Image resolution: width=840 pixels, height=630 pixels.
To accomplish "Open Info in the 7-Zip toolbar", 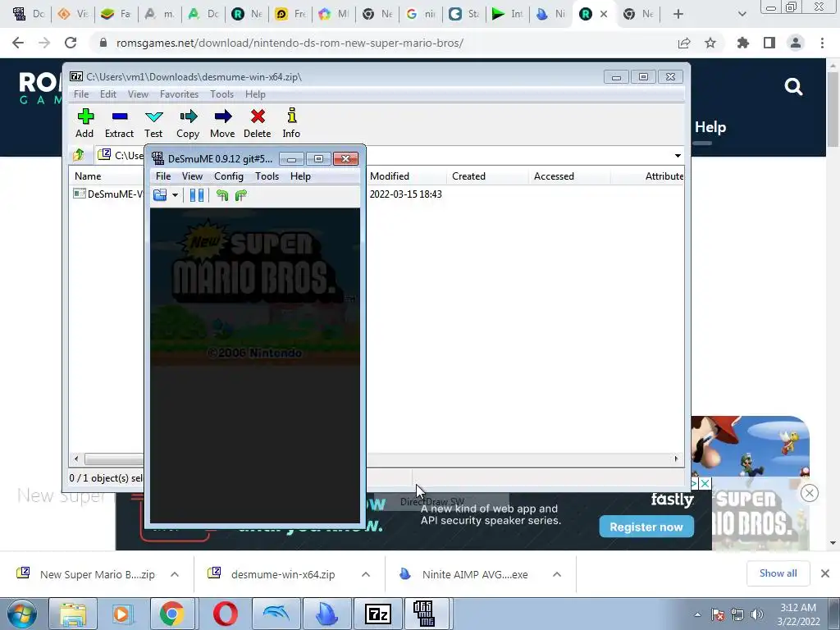I will pyautogui.click(x=291, y=123).
